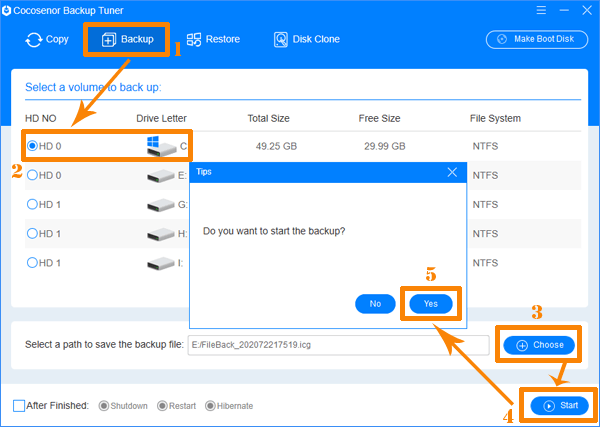Select the Hibernate radio option

[210, 406]
